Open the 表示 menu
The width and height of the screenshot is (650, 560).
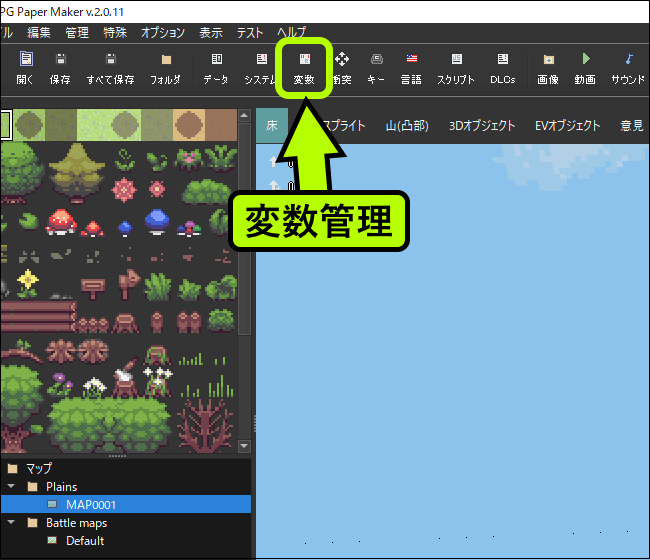211,33
